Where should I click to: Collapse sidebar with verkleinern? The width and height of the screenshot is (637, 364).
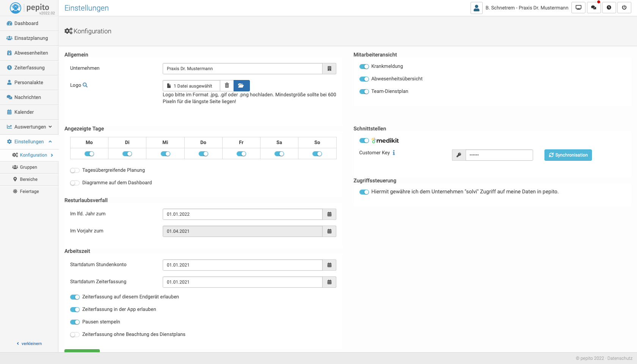30,344
